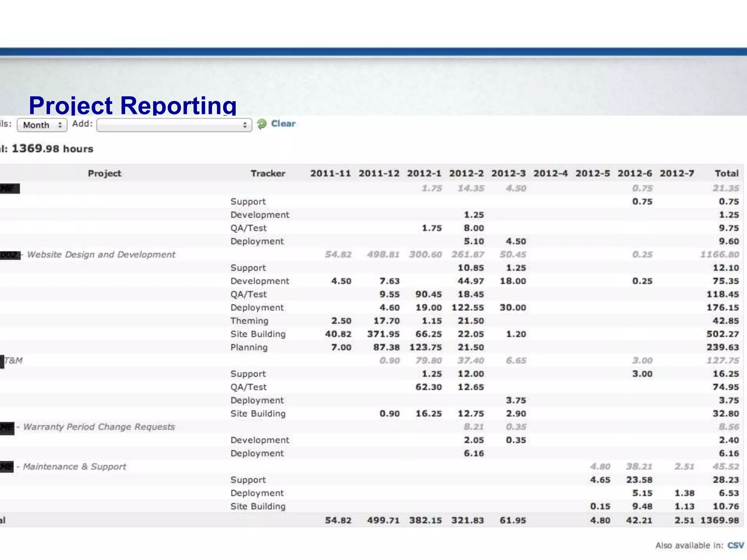The height and width of the screenshot is (560, 747).
Task: Click the 2012-3 column header
Action: click(x=508, y=173)
